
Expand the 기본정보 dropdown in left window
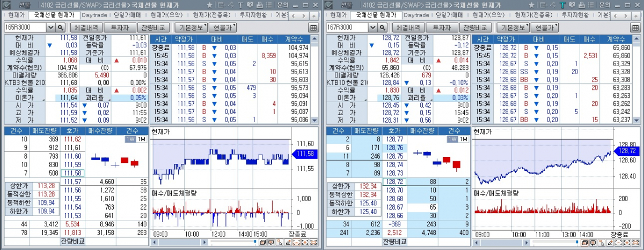[x=191, y=27]
